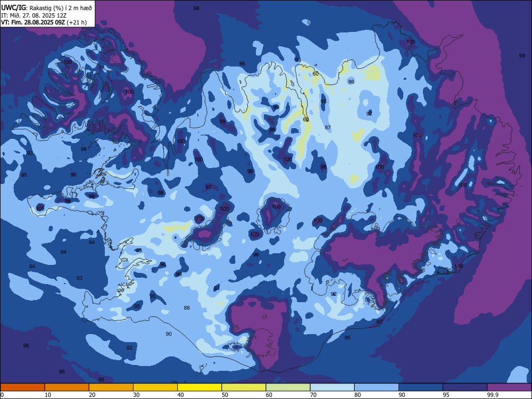The image size is (532, 399).
Task: Click the 'IT: Mið. 27. 08. 2025 12Z' line
Action: (x=34, y=15)
